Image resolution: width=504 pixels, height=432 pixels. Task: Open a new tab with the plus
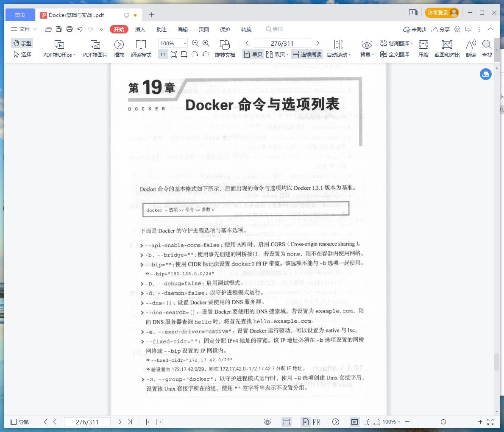152,15
